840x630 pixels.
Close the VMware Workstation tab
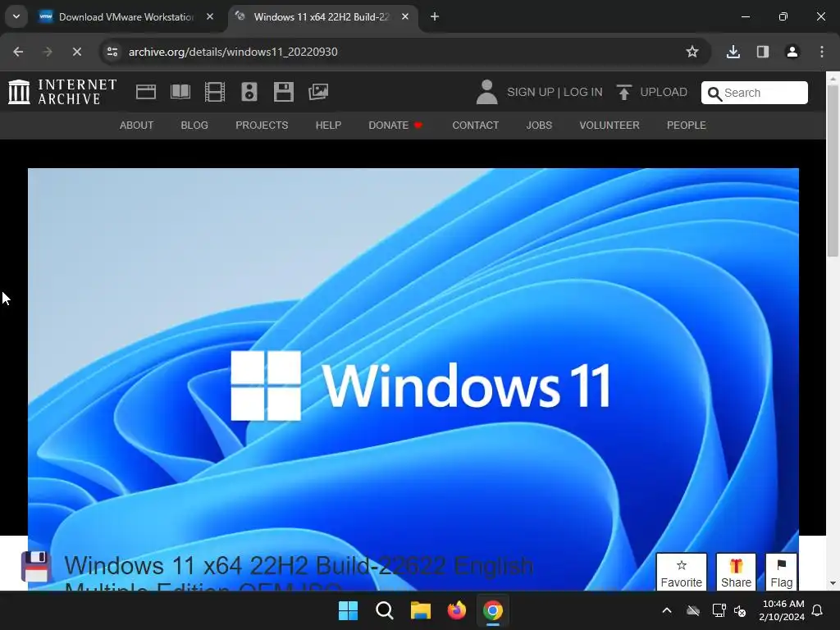tap(210, 16)
